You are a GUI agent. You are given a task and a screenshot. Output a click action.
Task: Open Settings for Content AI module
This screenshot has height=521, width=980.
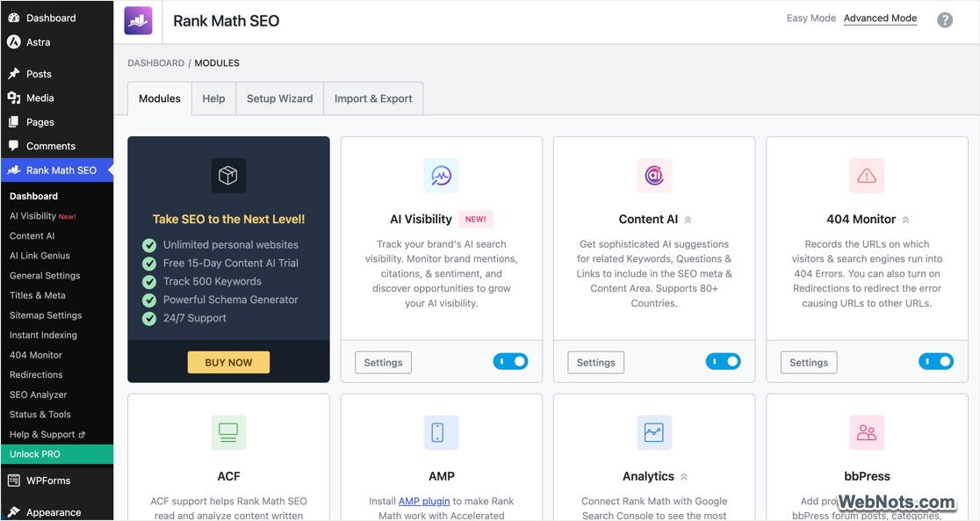point(595,362)
